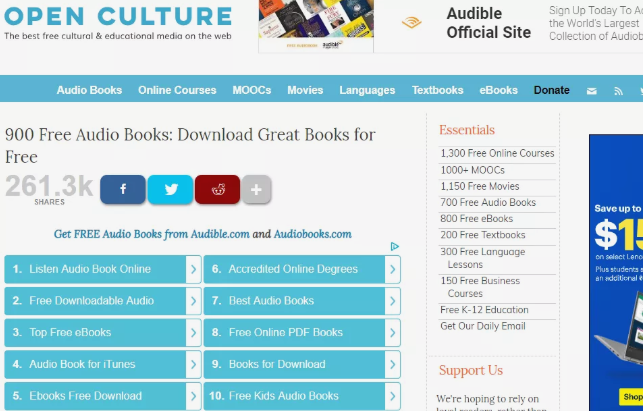
Task: Open 1000+ MOOCs essentials link
Action: (472, 170)
